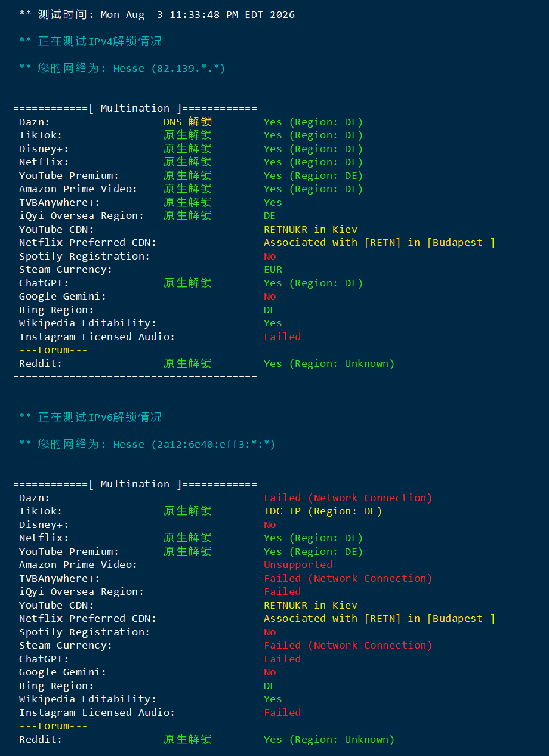549x756 pixels.
Task: Click the ChatGPT "Yes (Region: DE)" result
Action: (x=313, y=283)
